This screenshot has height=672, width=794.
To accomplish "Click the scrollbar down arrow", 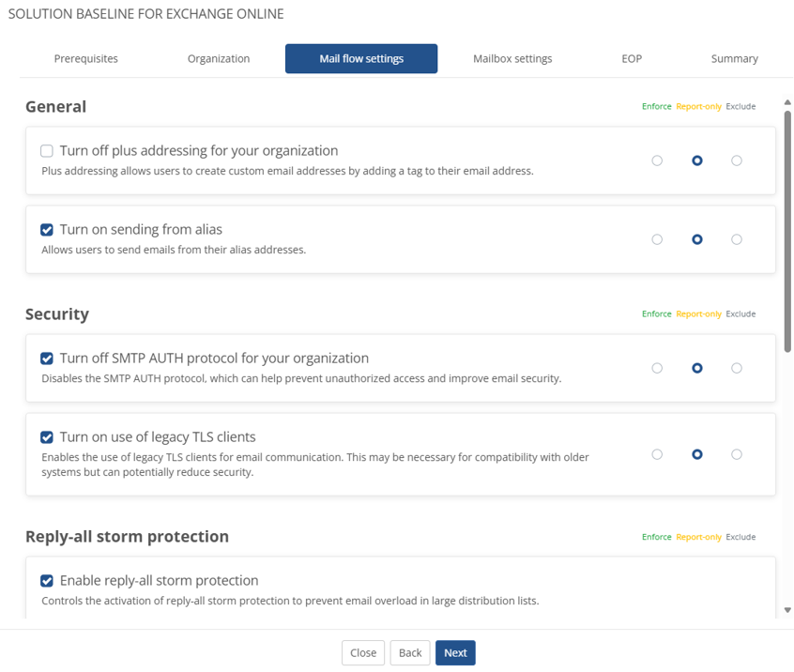I will (x=787, y=610).
